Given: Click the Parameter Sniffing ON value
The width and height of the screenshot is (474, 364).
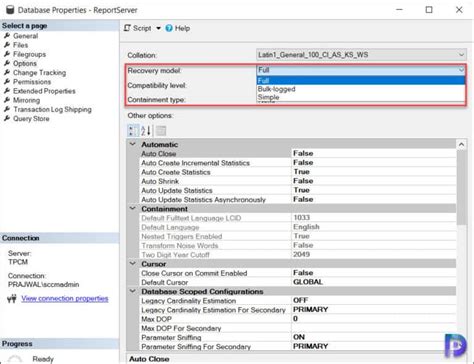Looking at the screenshot, I should [374, 337].
